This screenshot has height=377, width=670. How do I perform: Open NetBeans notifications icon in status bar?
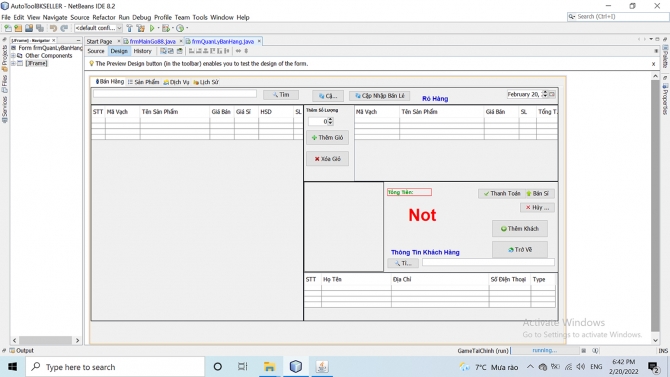(595, 350)
